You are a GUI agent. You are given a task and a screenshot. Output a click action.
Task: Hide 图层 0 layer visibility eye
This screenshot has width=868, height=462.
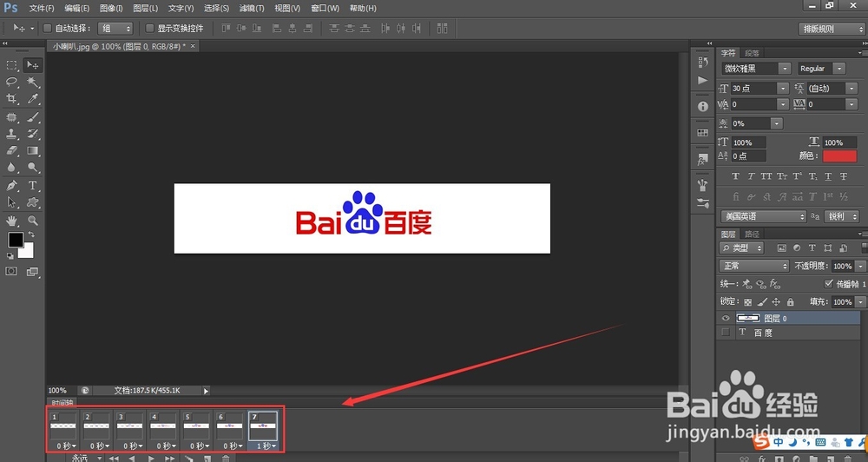point(725,318)
